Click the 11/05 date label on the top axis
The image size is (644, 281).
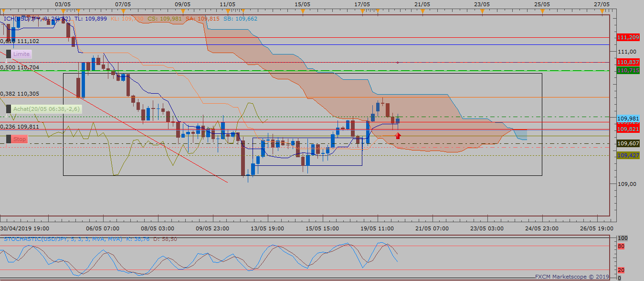tap(227, 4)
